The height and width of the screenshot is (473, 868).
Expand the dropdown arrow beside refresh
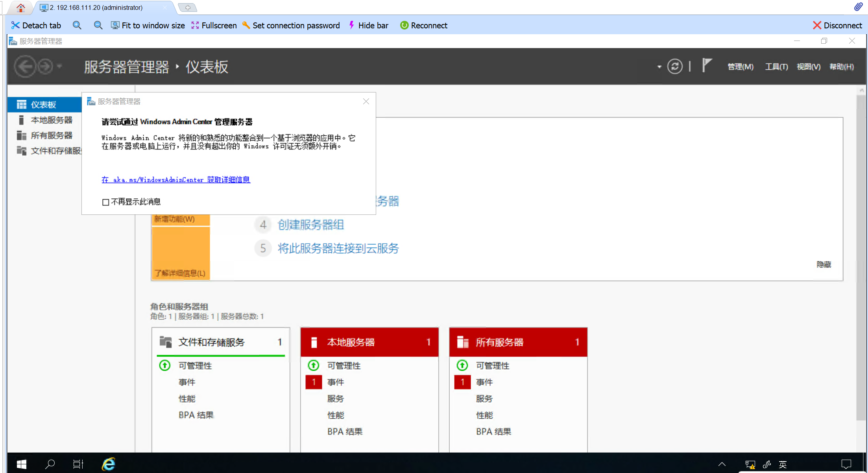coord(659,67)
